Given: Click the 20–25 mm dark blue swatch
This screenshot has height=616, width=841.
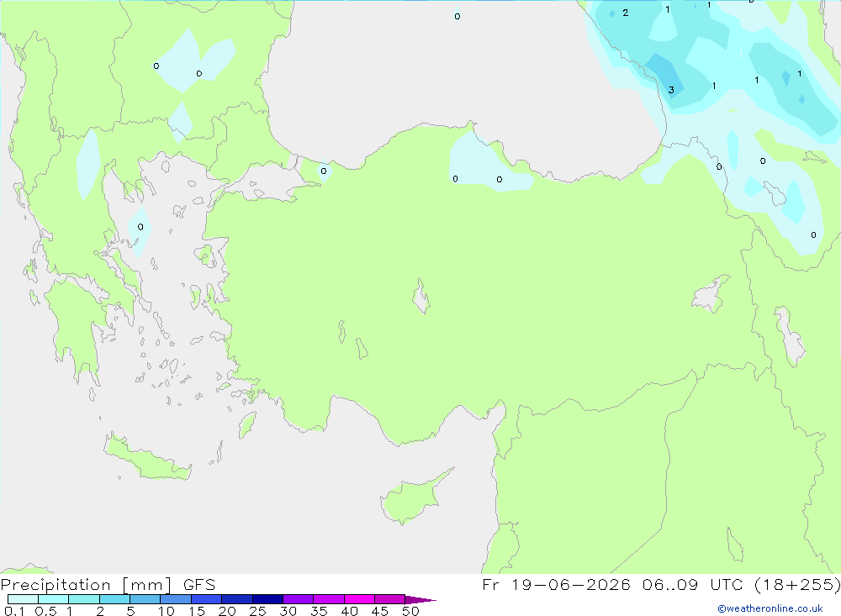Looking at the screenshot, I should click(236, 599).
